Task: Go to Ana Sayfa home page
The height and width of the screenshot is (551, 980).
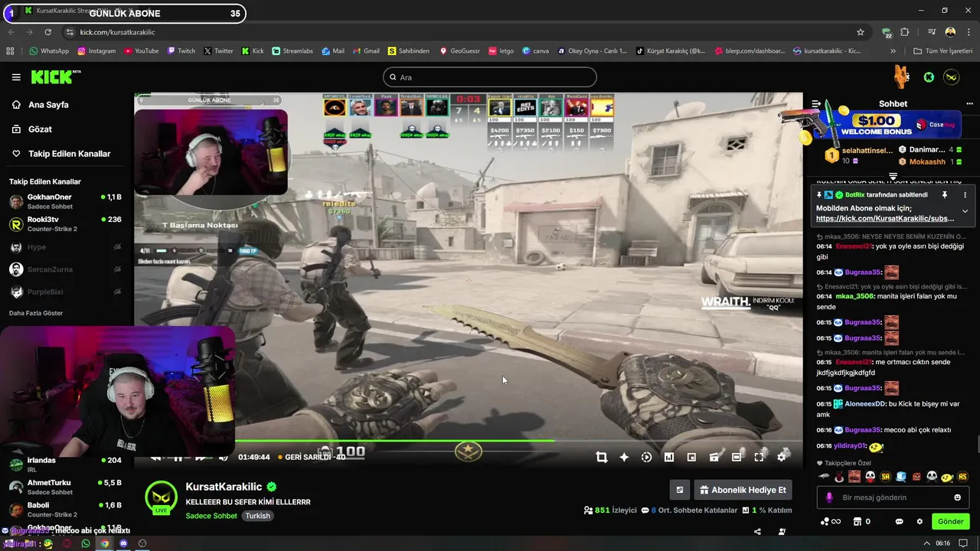Action: [x=48, y=105]
